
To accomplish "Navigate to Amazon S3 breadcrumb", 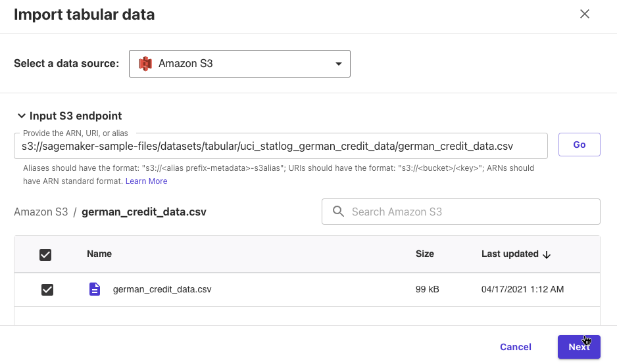I will point(41,212).
